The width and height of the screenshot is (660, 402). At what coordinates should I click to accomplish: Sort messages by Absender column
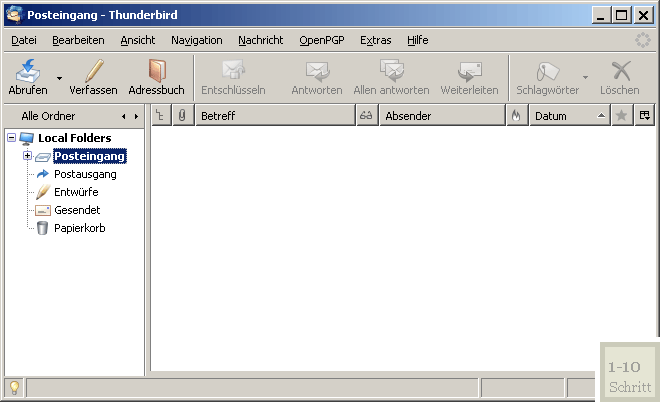[442, 115]
